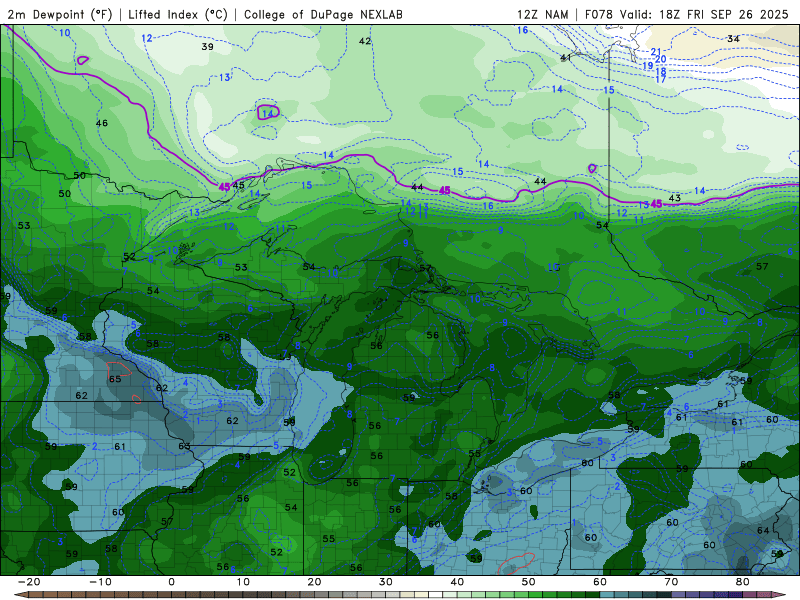
Task: Click the black dewpoint value 63
Action: pyautogui.click(x=184, y=446)
